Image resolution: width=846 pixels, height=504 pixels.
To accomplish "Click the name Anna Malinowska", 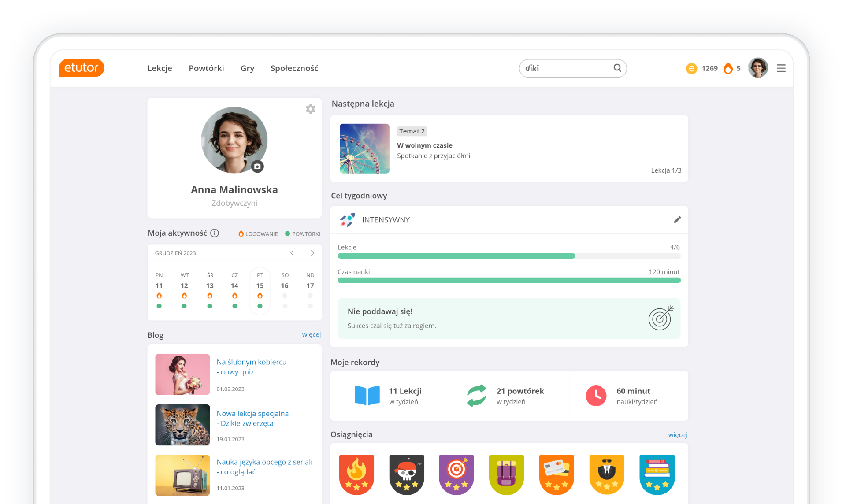I will (x=234, y=189).
